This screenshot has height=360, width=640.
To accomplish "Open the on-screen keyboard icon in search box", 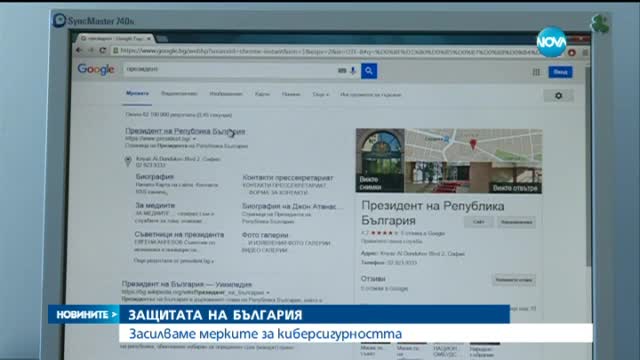I will [x=342, y=71].
